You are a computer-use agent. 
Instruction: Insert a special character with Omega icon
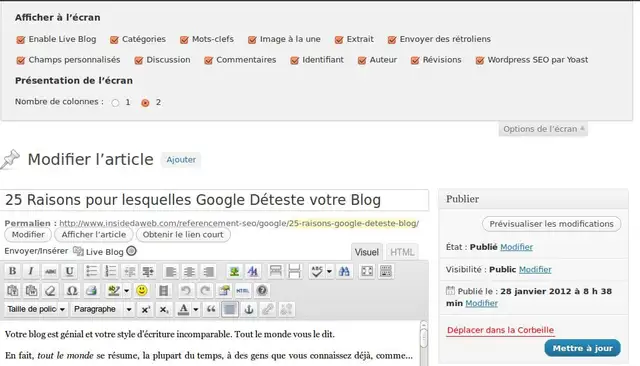(72, 291)
